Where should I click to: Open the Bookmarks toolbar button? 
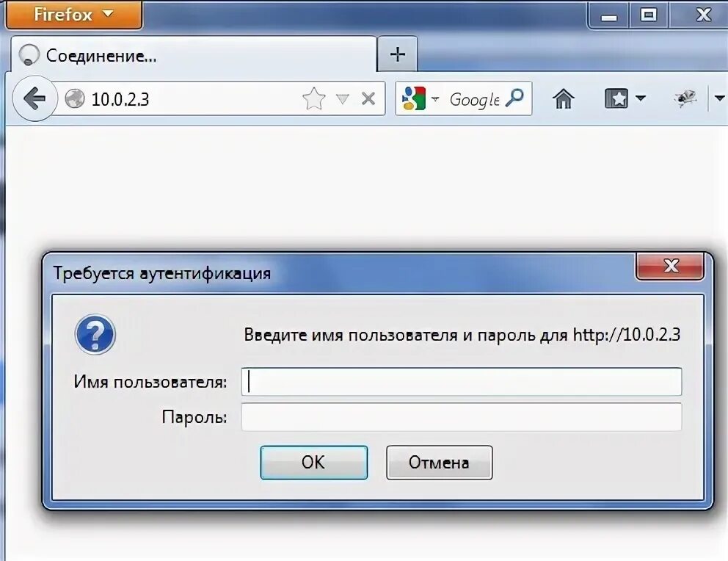point(616,98)
